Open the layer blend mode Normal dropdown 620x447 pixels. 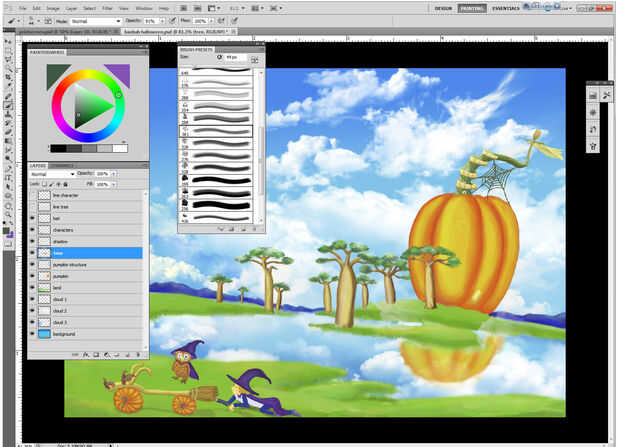(53, 174)
